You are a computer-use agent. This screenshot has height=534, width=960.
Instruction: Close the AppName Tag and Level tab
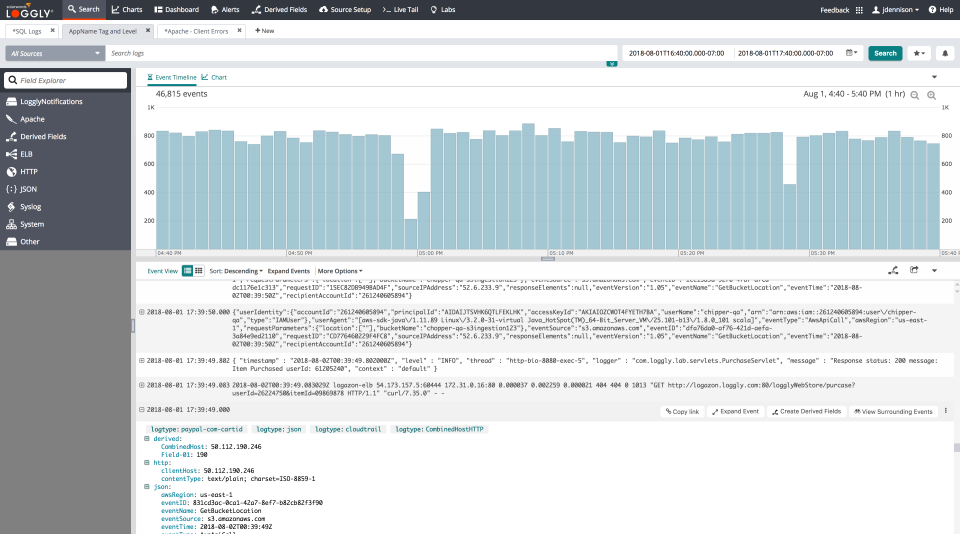[x=148, y=30]
